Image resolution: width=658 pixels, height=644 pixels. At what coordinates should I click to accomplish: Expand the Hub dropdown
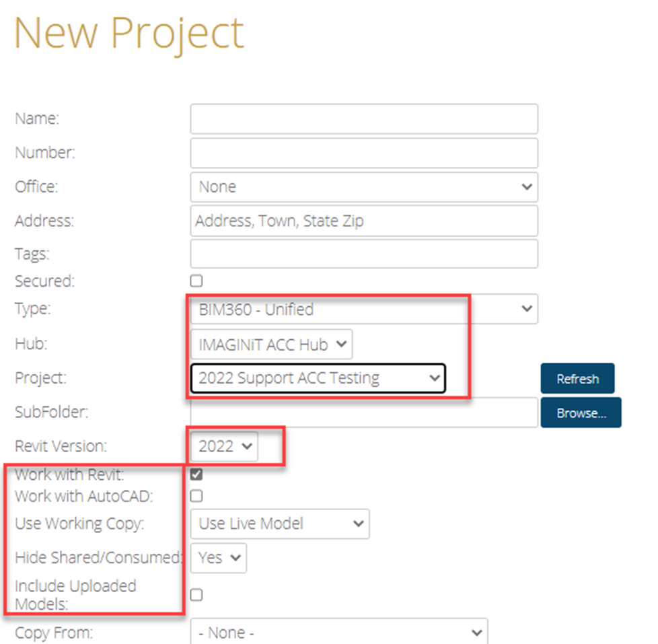coord(271,345)
